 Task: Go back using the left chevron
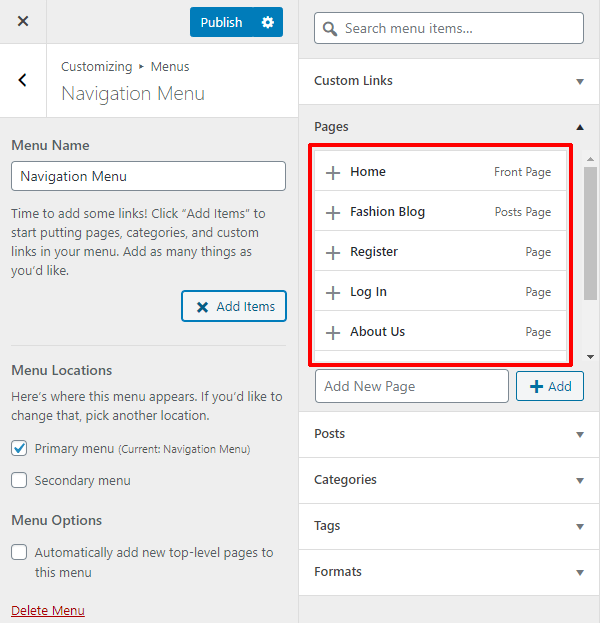[x=23, y=81]
